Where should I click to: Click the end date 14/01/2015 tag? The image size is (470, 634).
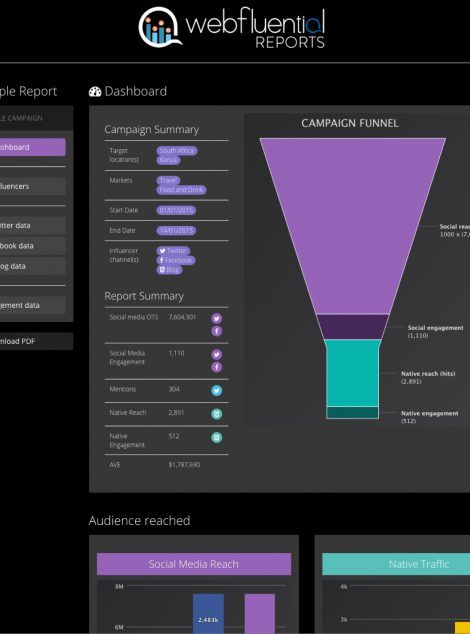click(x=176, y=230)
